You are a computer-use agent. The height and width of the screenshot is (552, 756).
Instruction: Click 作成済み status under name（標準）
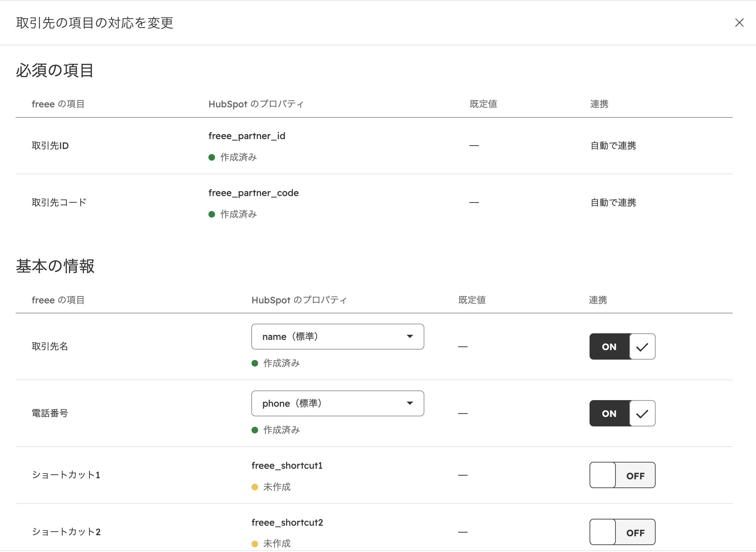pyautogui.click(x=276, y=363)
